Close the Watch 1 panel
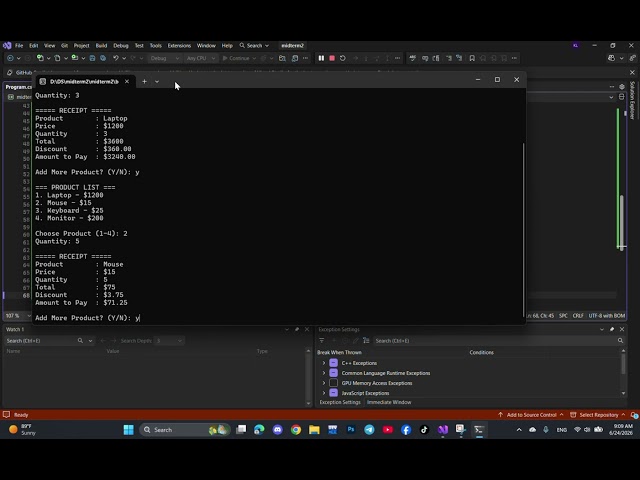The height and width of the screenshot is (480, 640). [307, 329]
